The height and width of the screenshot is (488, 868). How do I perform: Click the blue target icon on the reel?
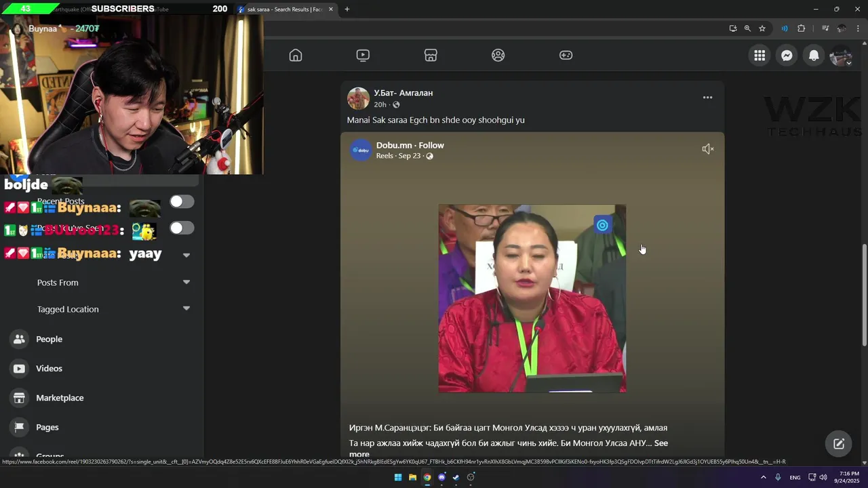pyautogui.click(x=602, y=226)
